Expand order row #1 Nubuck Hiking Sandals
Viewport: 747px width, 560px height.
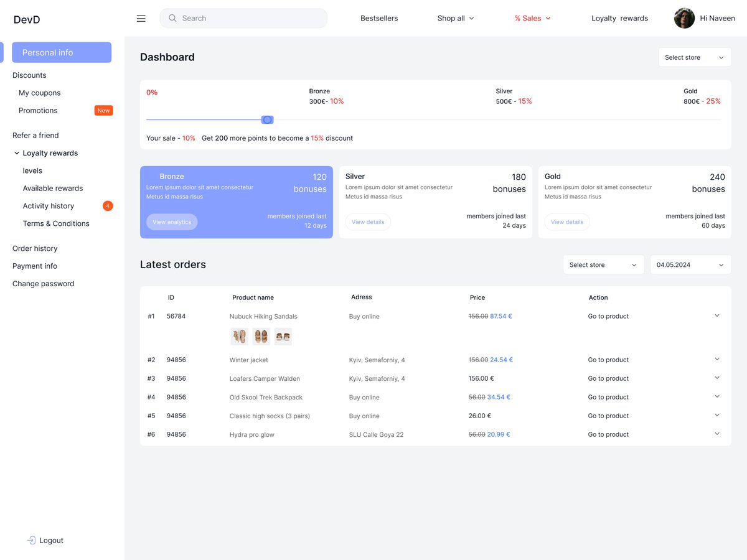pyautogui.click(x=717, y=315)
